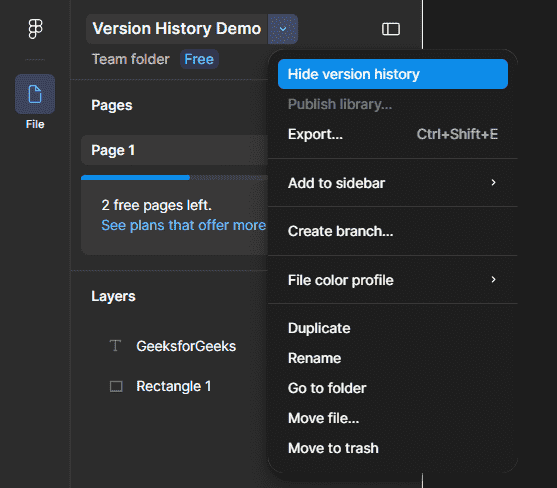Click the text layer icon beside GeeksforGeeks
The image size is (557, 488).
coord(115,346)
